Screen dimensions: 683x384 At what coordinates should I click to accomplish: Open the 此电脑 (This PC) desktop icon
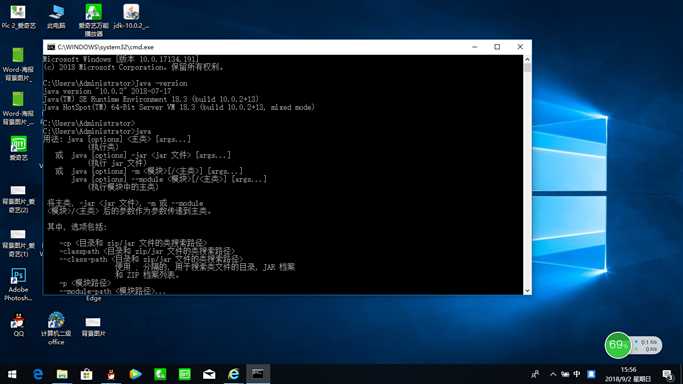pos(57,17)
